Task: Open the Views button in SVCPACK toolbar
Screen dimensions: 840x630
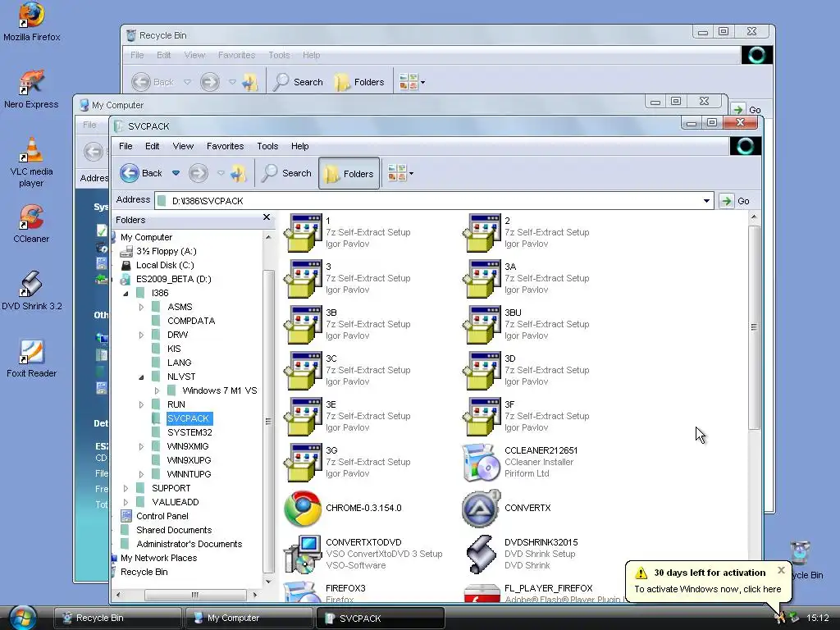Action: pyautogui.click(x=400, y=173)
